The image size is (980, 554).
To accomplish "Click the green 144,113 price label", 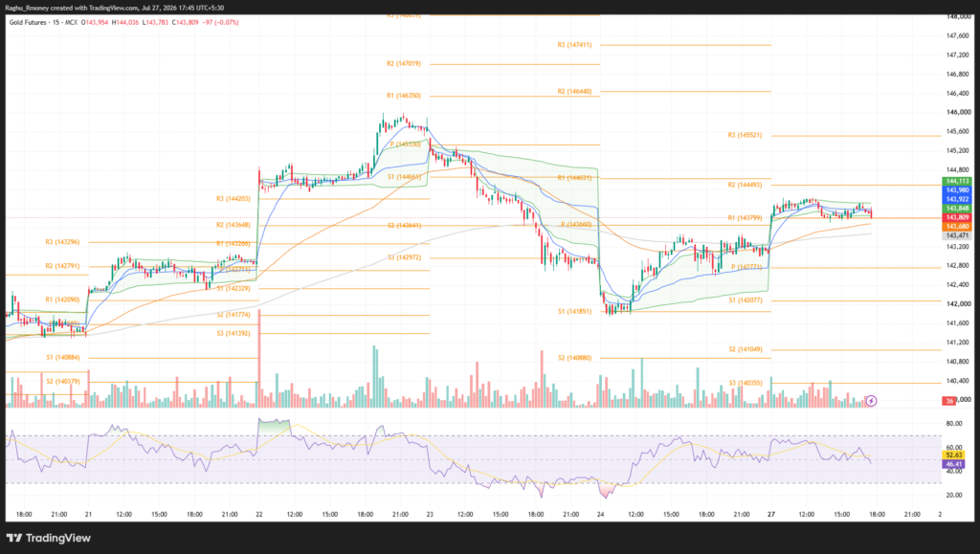I will click(957, 181).
